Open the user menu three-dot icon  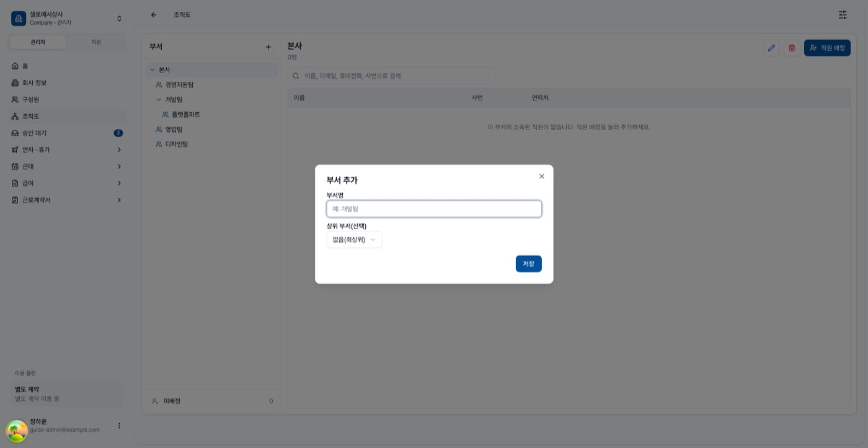pyautogui.click(x=119, y=426)
